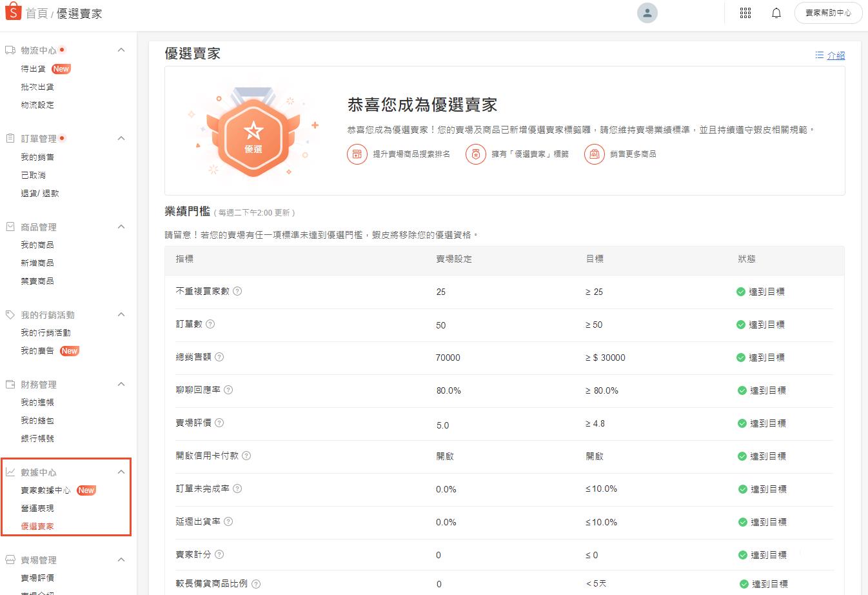The width and height of the screenshot is (868, 595).
Task: Collapse the 我的行銷活動 section chevron
Action: 121,315
